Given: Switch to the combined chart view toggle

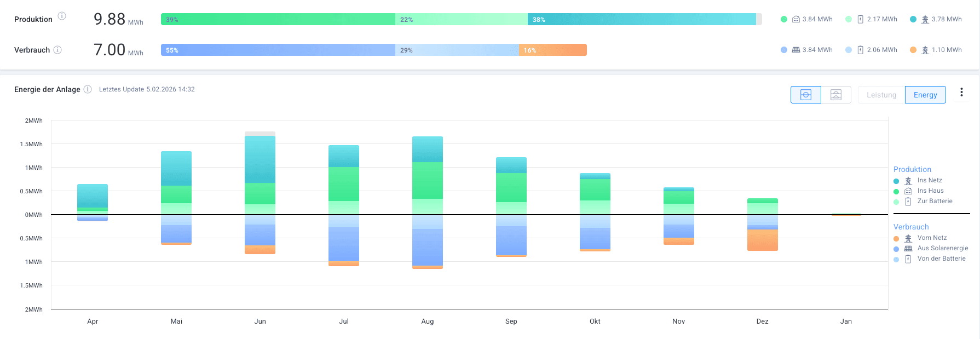Looking at the screenshot, I should point(806,95).
